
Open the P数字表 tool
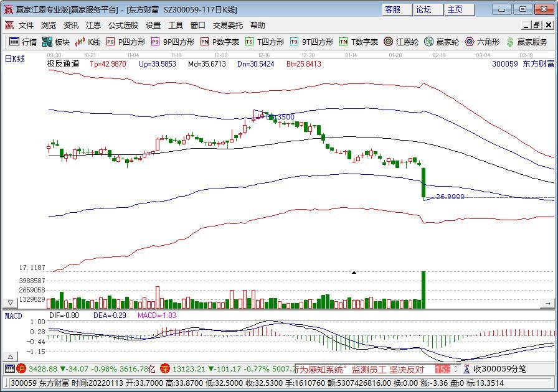point(220,42)
